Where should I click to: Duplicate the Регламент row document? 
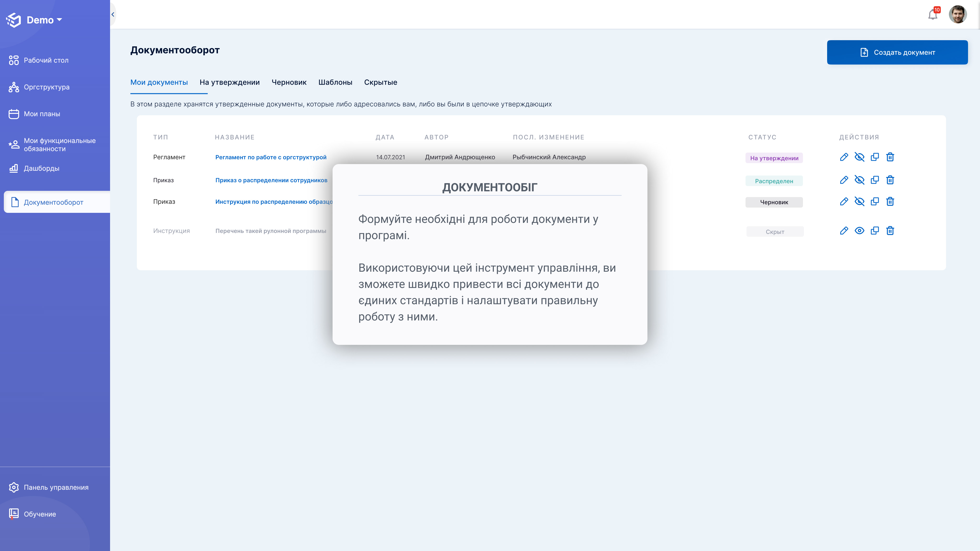tap(875, 157)
